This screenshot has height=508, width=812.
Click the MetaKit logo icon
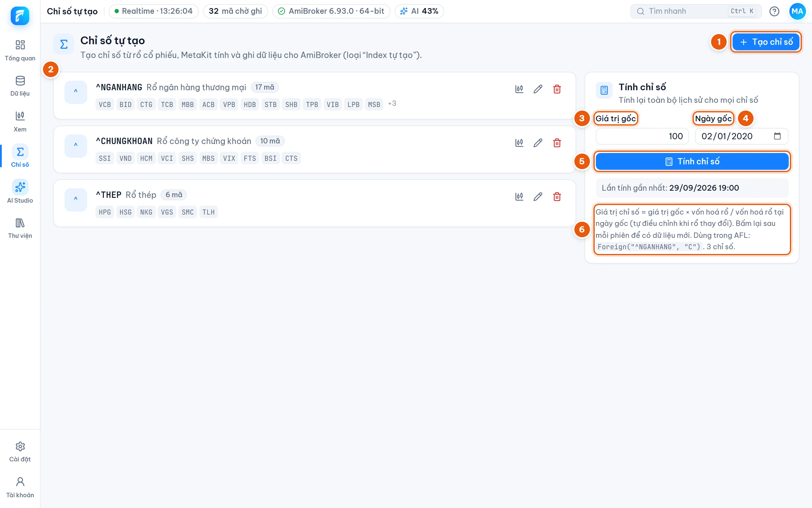point(20,16)
